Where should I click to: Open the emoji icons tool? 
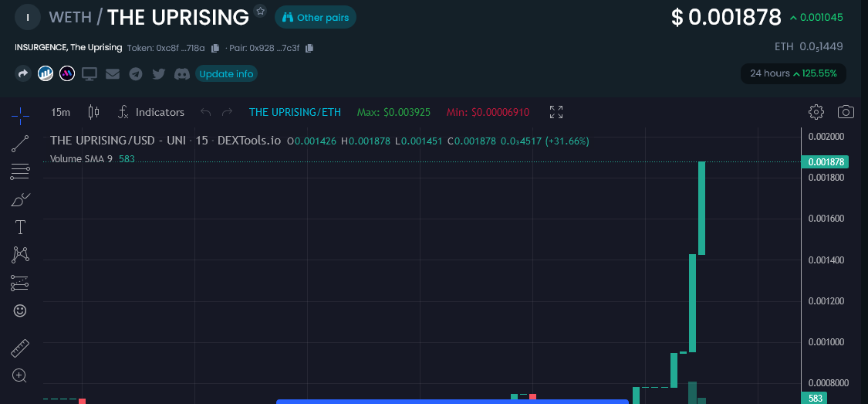click(x=20, y=311)
